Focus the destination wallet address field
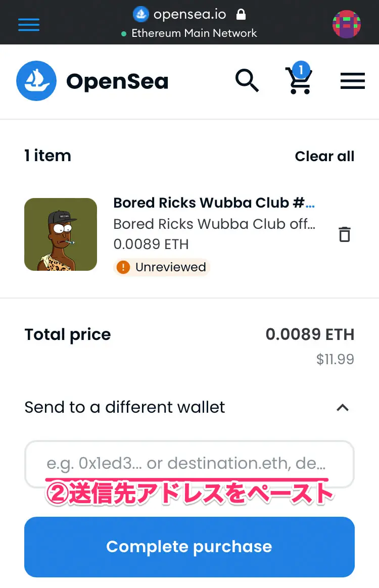This screenshot has width=379, height=588. (x=189, y=464)
